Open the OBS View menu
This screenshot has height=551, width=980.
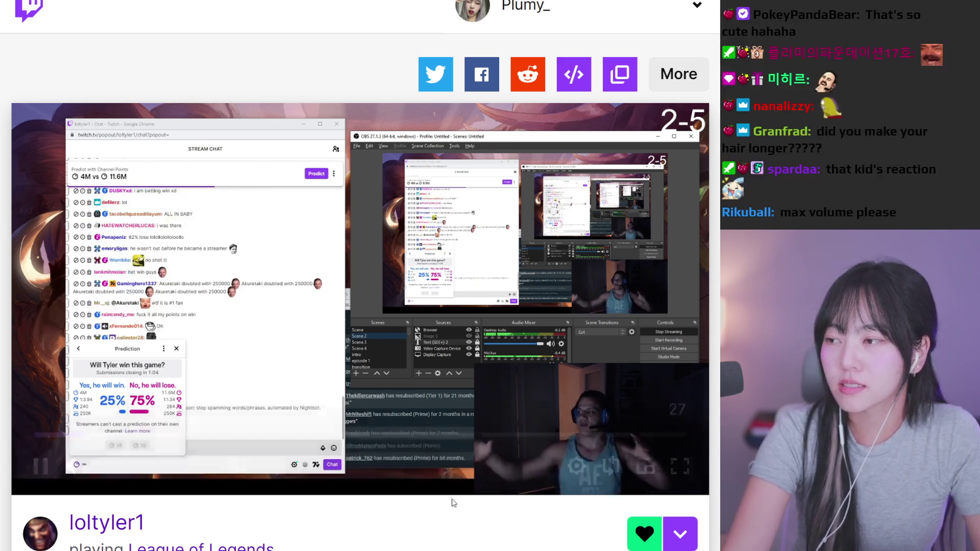click(x=383, y=146)
